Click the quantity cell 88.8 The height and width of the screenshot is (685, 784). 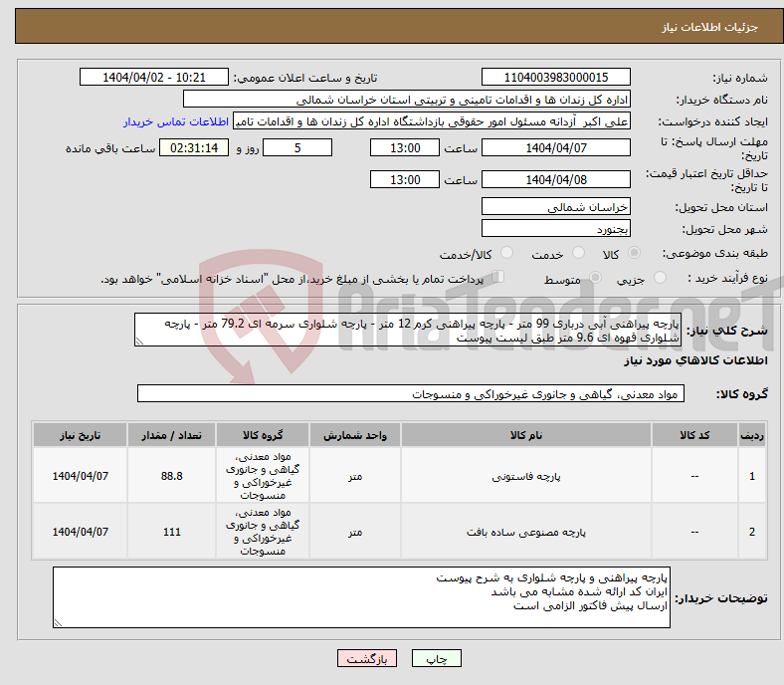point(171,476)
